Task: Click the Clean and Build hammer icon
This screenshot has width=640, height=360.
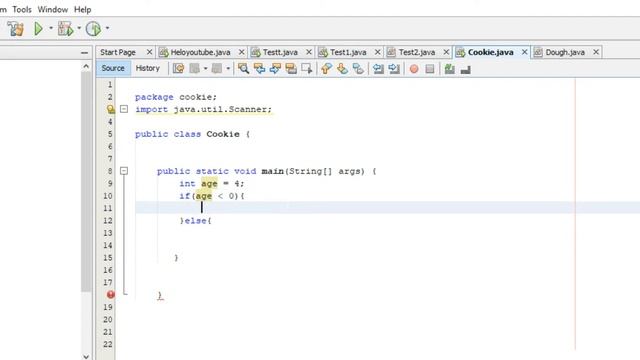Action: pos(16,29)
